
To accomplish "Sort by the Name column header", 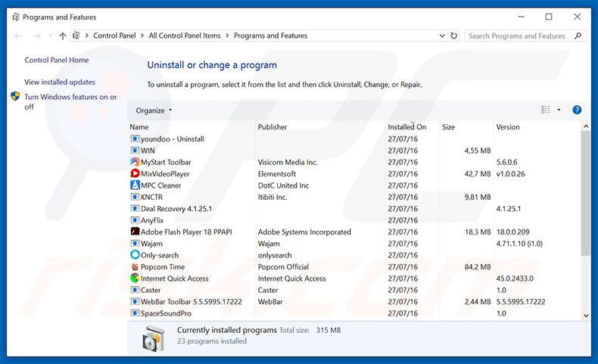I will (x=139, y=127).
